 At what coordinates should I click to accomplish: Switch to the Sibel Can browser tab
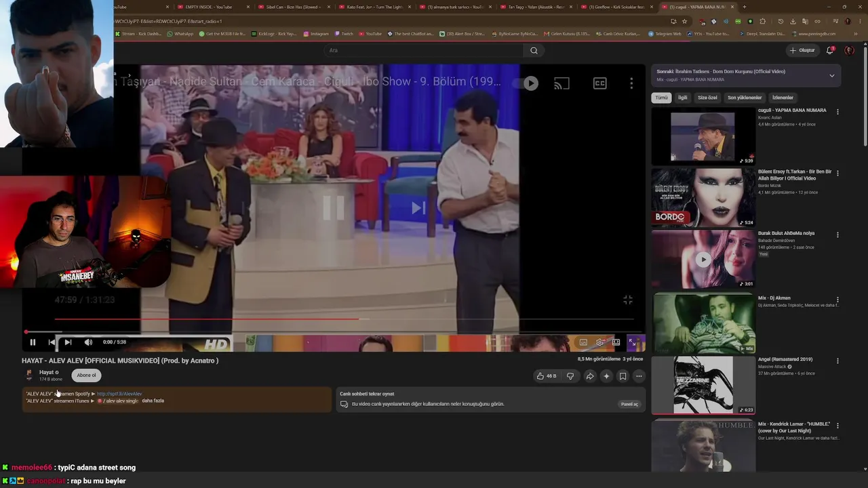294,7
